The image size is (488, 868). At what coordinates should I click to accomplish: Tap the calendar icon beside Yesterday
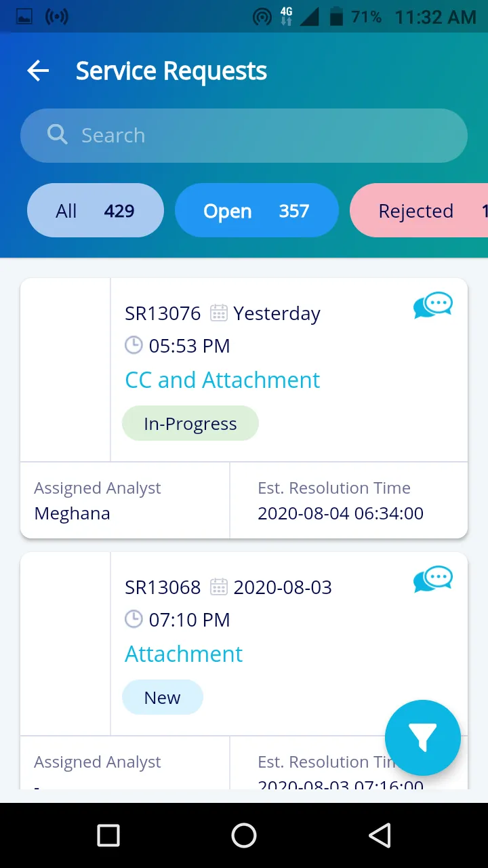pos(219,313)
